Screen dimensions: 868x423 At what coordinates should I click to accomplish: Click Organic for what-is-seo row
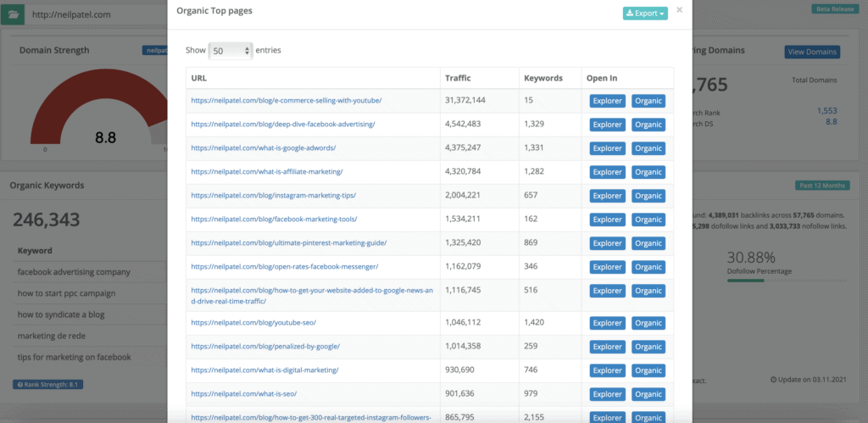pos(648,394)
